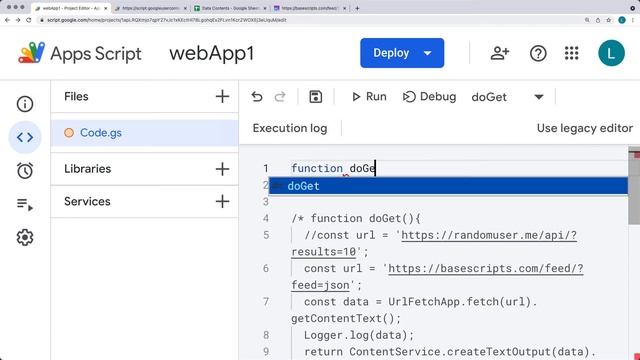Open the function selector dropdown arrow
This screenshot has width=640, height=360.
tap(539, 97)
